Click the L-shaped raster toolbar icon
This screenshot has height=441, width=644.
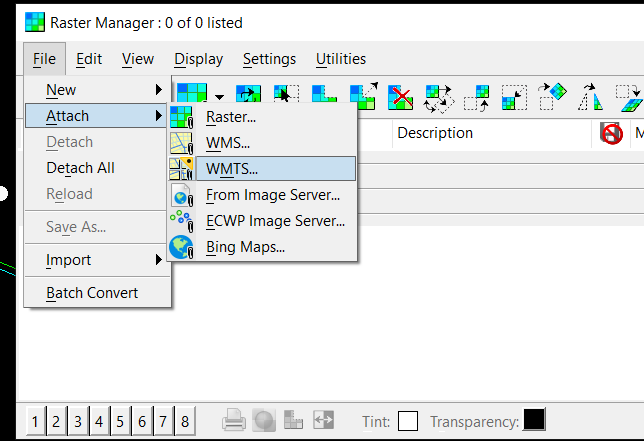coord(324,94)
